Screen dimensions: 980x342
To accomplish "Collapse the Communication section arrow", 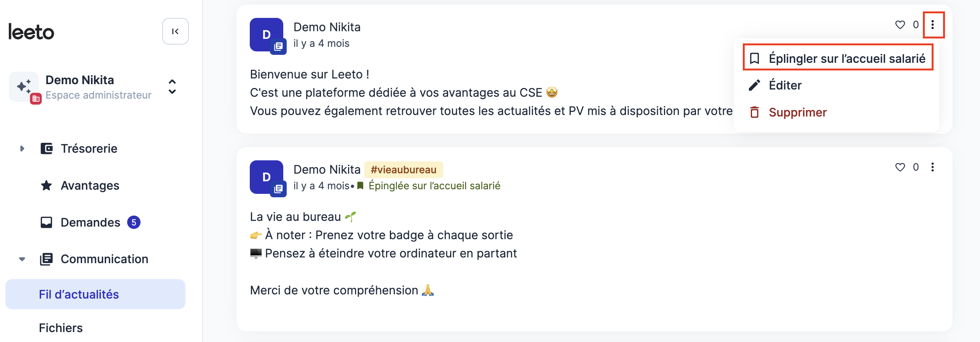I will [22, 259].
